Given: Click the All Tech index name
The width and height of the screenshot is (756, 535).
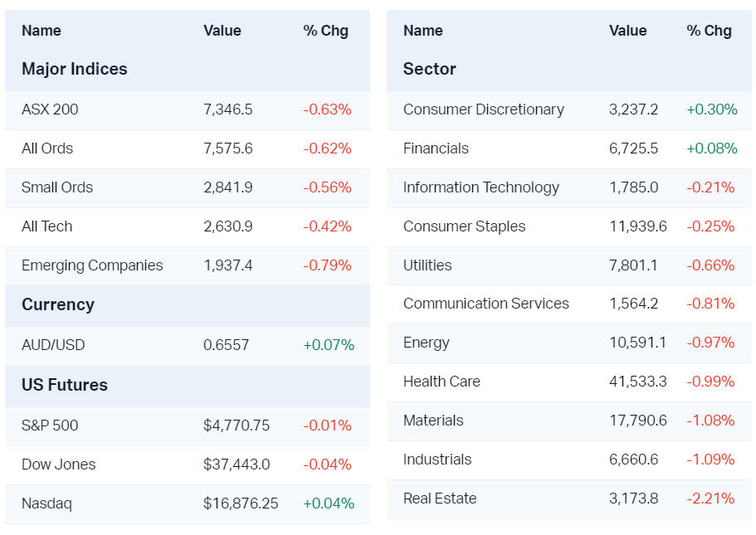Looking at the screenshot, I should pyautogui.click(x=46, y=226).
